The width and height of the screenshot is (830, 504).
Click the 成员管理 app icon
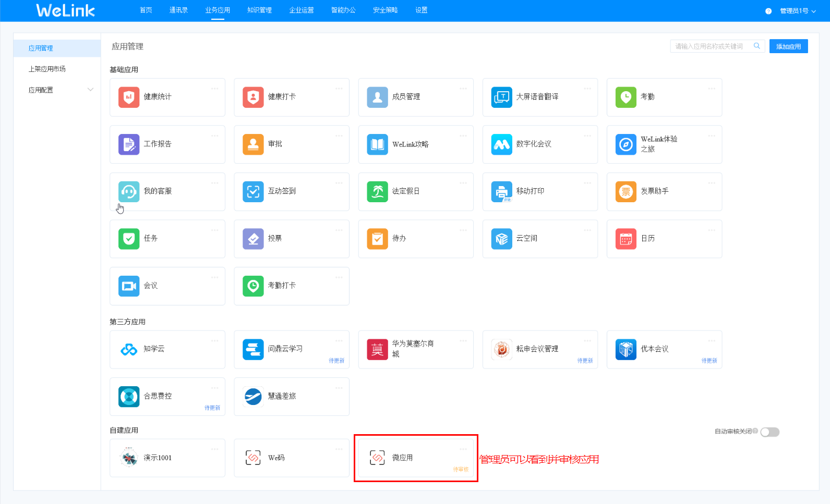click(377, 97)
